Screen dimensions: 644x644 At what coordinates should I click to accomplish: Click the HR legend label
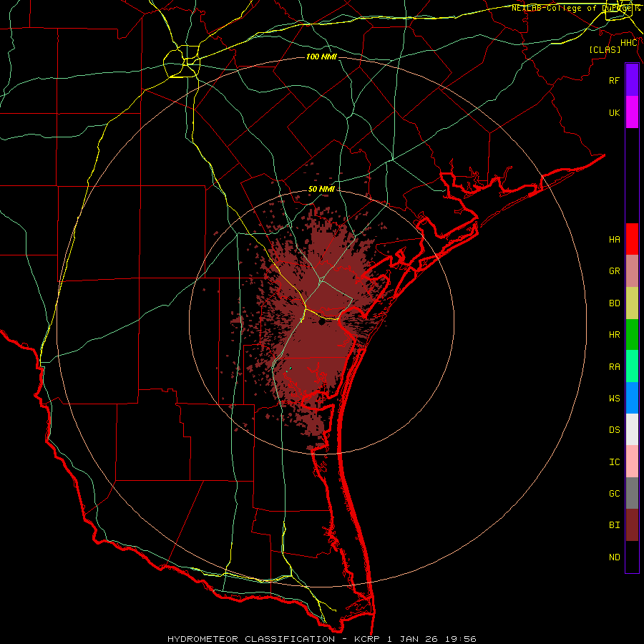[614, 335]
